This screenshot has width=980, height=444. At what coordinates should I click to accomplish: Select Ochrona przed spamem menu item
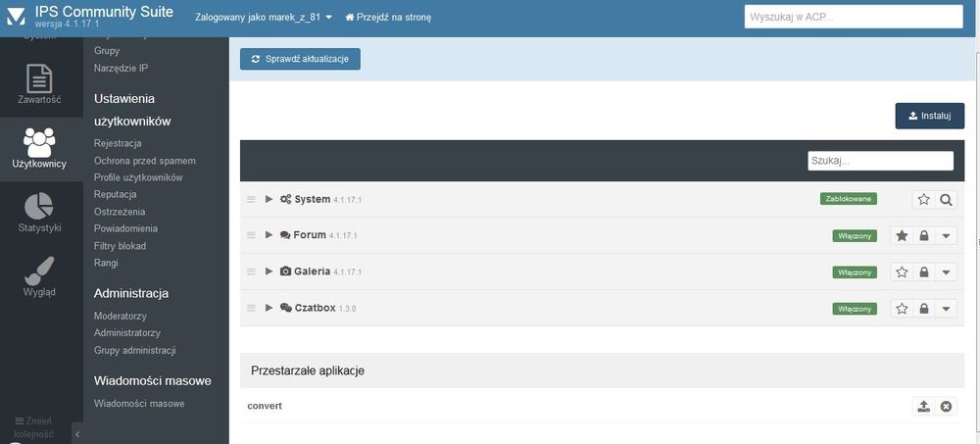click(145, 161)
